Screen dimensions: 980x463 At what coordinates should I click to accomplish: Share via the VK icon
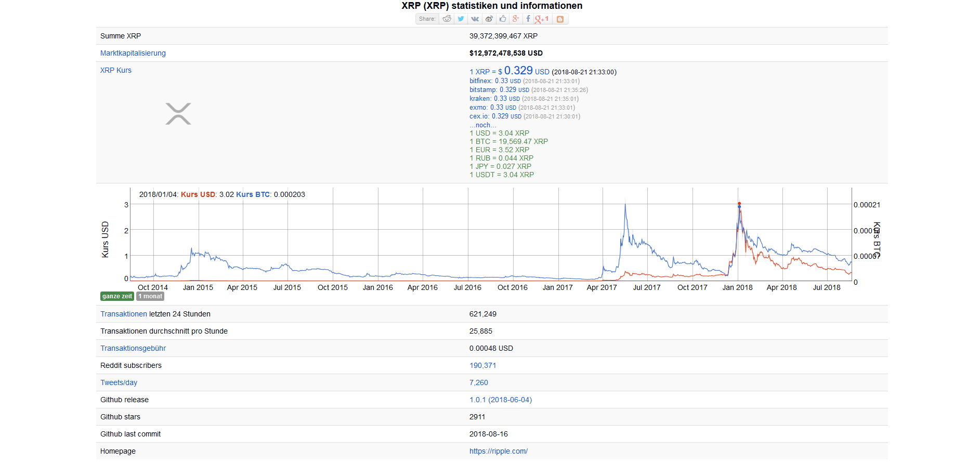click(475, 19)
